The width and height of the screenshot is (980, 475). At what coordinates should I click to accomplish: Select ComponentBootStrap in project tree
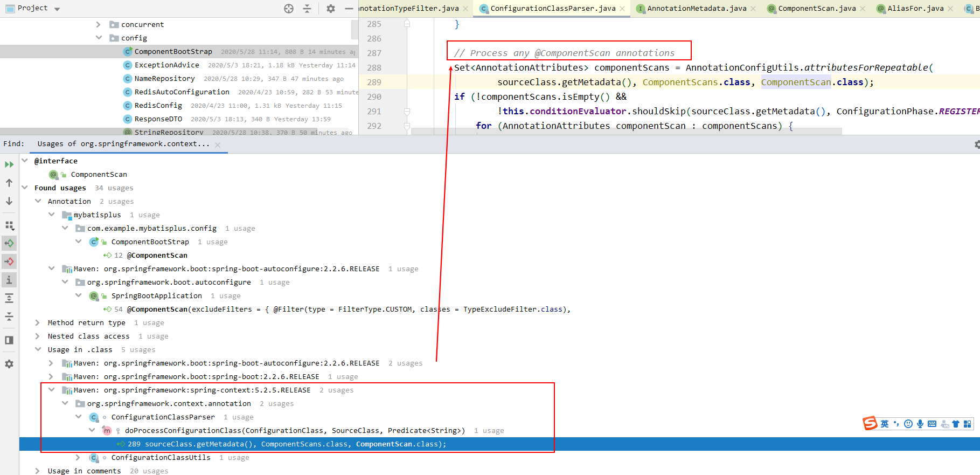pos(173,51)
